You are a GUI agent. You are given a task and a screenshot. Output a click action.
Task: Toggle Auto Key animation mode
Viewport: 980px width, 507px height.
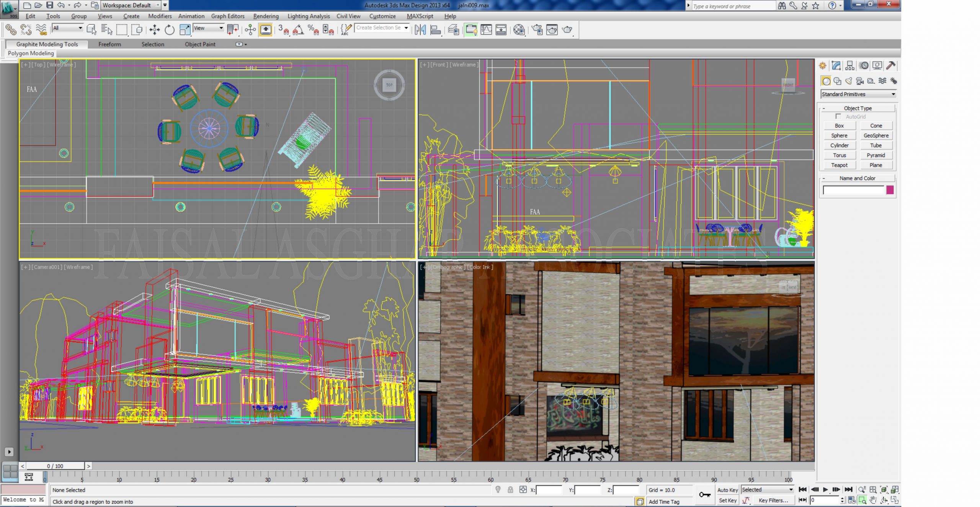coord(727,490)
